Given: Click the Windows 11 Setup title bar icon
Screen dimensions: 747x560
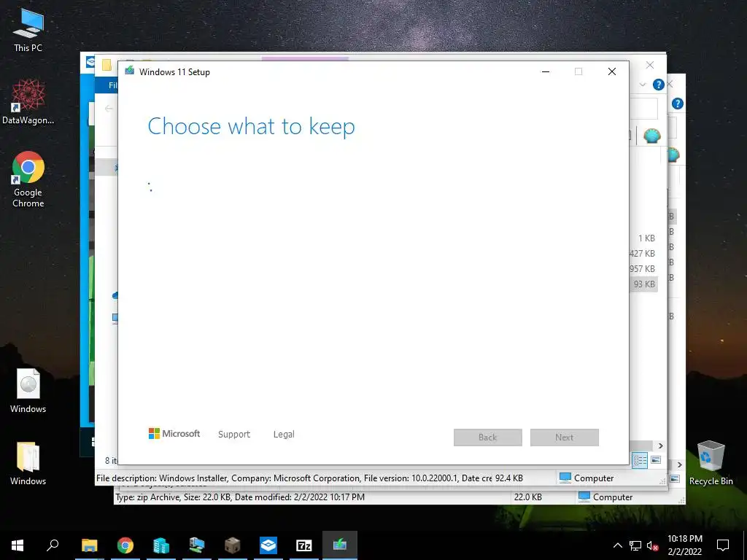Looking at the screenshot, I should tap(129, 71).
